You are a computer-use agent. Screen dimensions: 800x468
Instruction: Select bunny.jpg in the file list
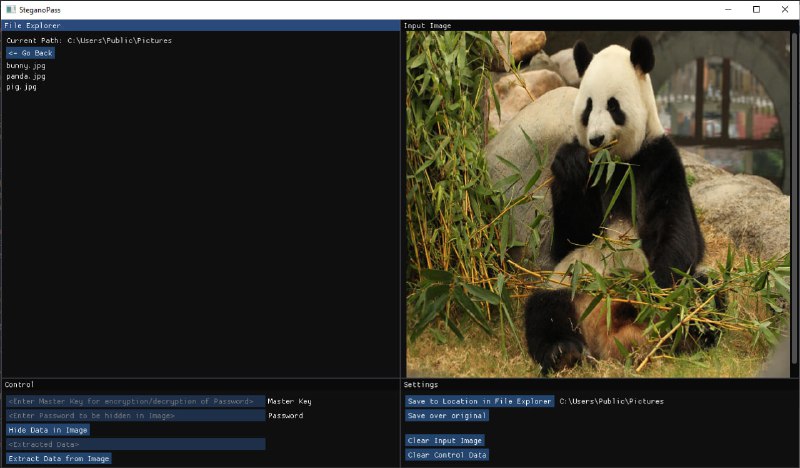pos(26,65)
